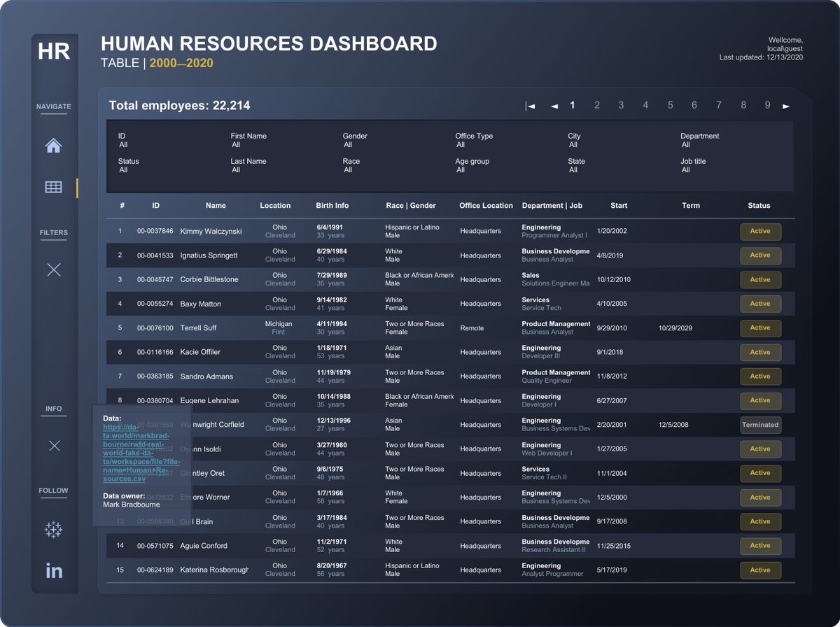
Task: Close the info popup with the INFO X icon
Action: (x=54, y=445)
